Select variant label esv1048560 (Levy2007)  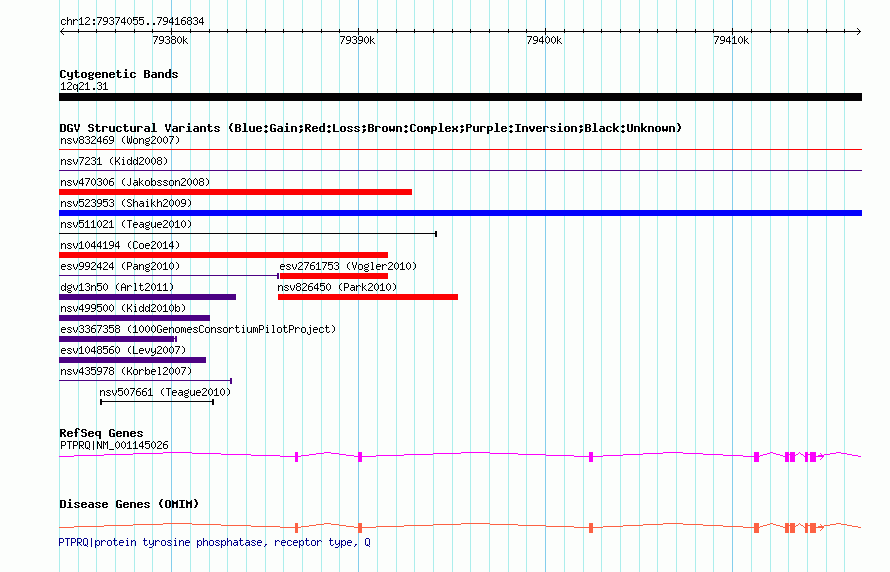point(123,350)
